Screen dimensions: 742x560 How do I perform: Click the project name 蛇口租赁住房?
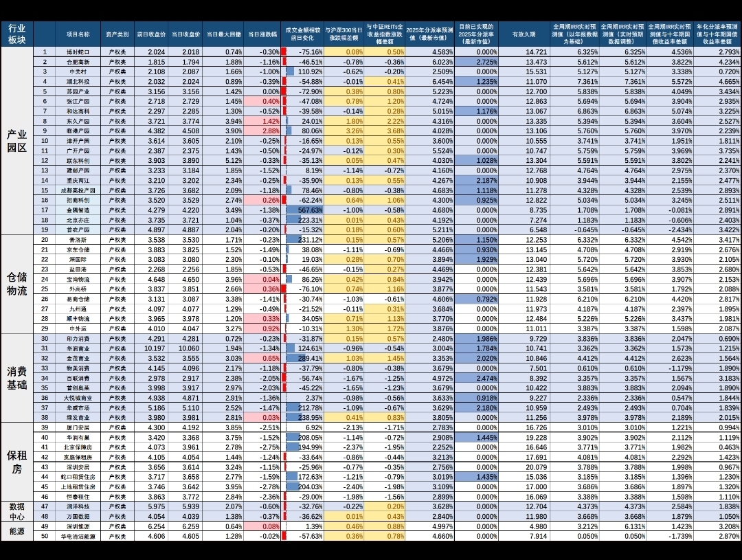tap(78, 477)
